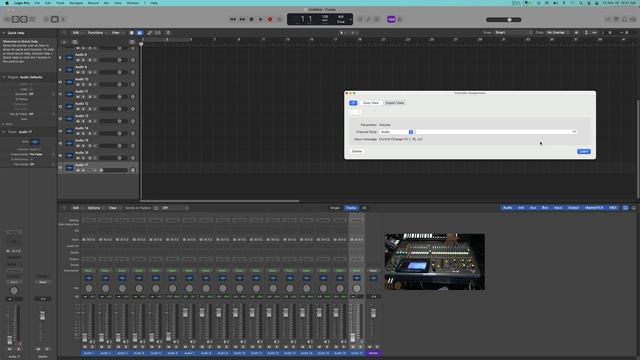The width and height of the screenshot is (640, 360).
Task: Open the Apple menu
Action: 7,3
